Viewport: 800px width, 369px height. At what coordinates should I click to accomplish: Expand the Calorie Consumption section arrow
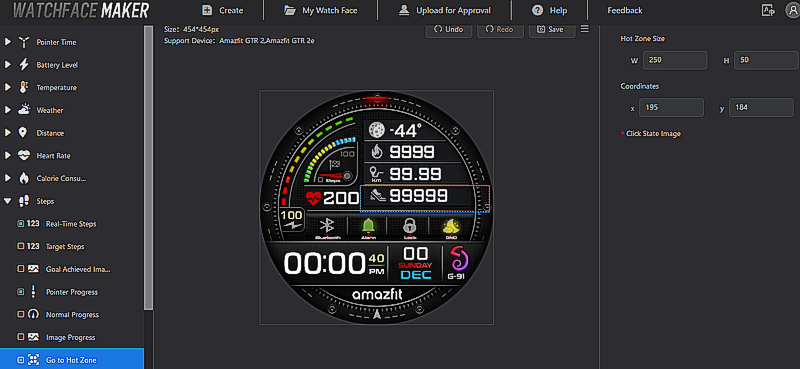point(8,178)
